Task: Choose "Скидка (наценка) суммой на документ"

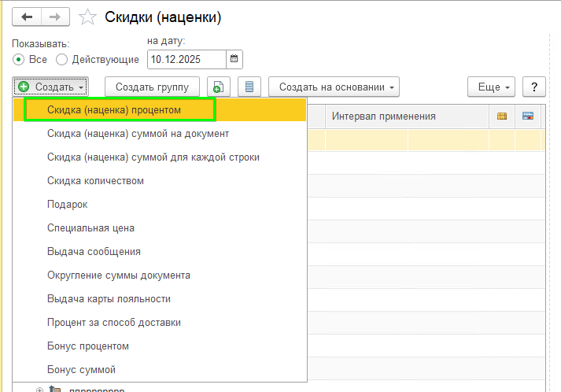Action: point(160,134)
